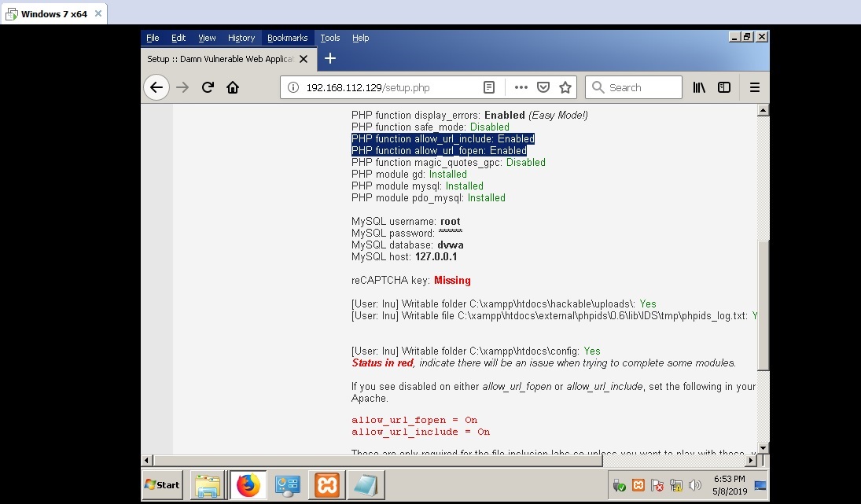Click MySQL database dvwa line
861x504 pixels.
pyautogui.click(x=407, y=245)
